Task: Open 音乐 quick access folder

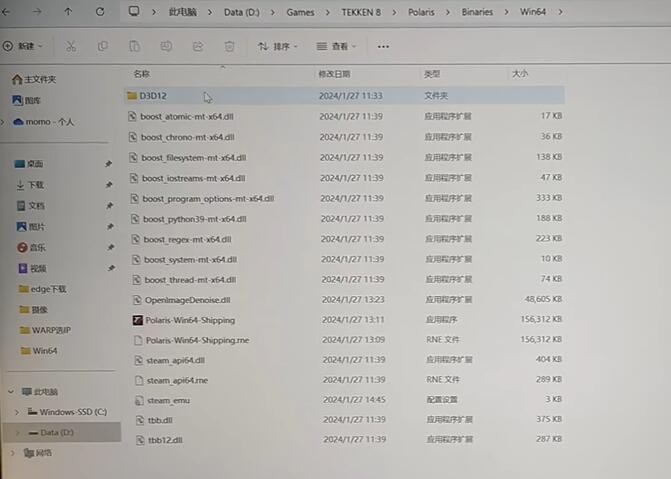Action: click(31, 247)
